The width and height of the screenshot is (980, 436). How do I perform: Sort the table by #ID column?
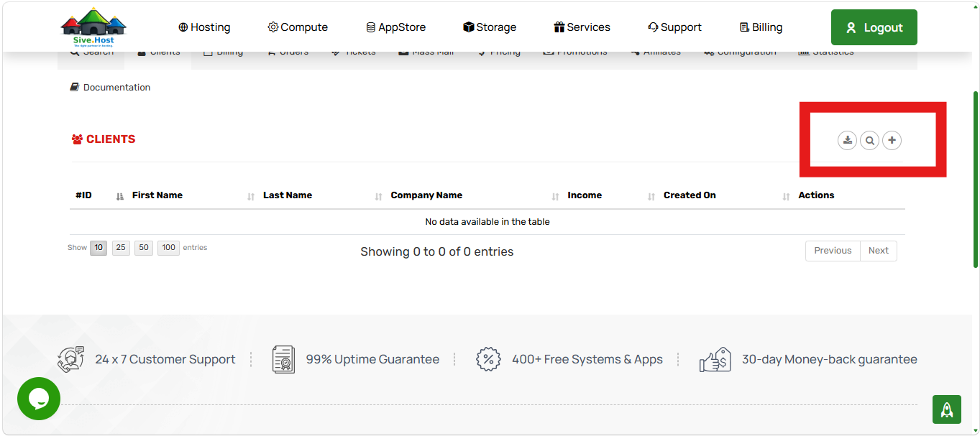99,195
